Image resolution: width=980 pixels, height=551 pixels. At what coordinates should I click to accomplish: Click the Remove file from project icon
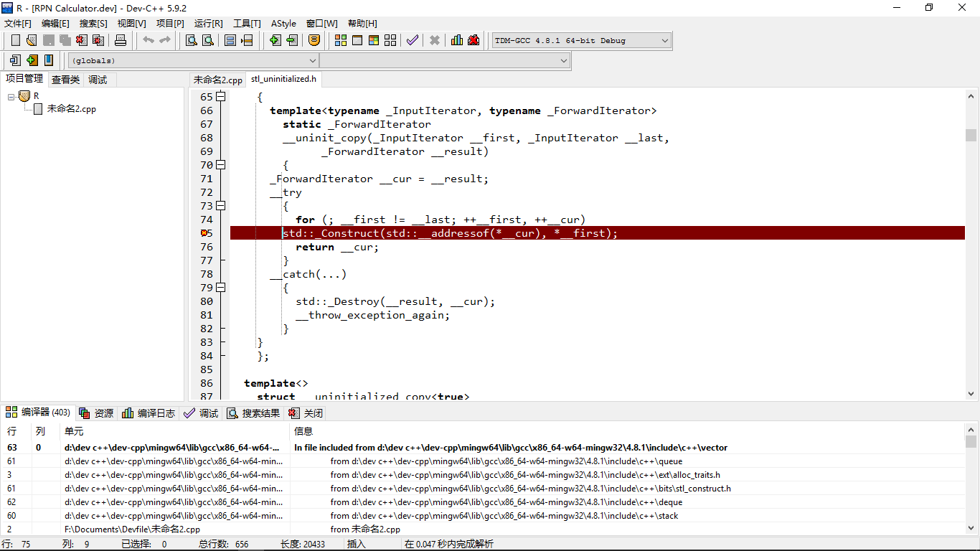click(x=291, y=40)
